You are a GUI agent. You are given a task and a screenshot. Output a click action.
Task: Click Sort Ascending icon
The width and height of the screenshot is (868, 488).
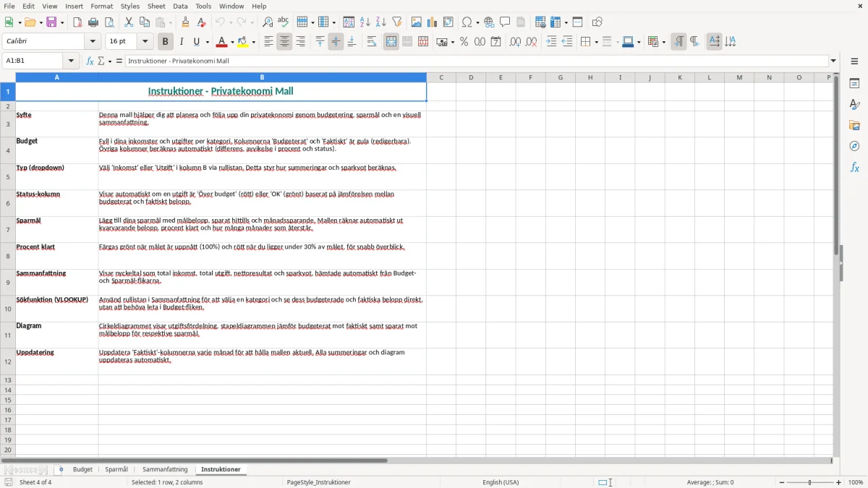(x=365, y=22)
